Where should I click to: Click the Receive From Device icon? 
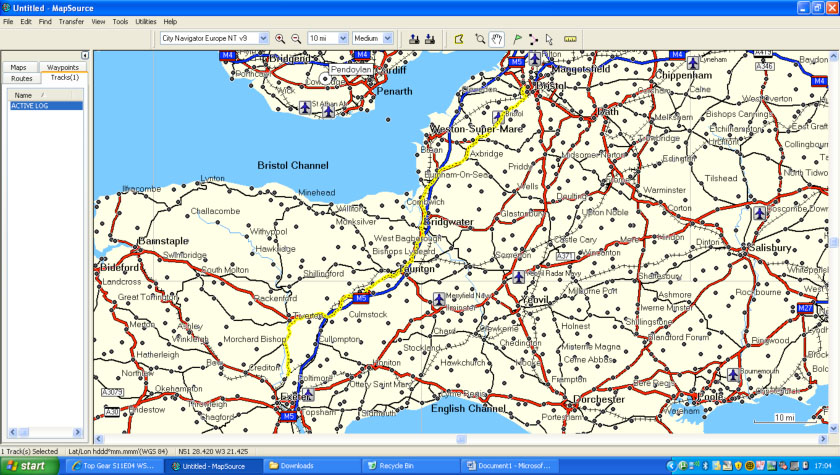(x=430, y=39)
